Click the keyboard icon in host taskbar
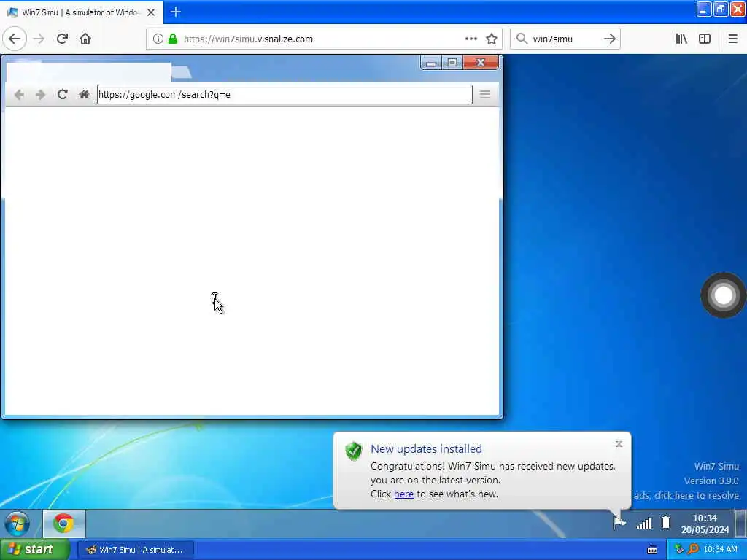This screenshot has width=747, height=560. tap(652, 550)
